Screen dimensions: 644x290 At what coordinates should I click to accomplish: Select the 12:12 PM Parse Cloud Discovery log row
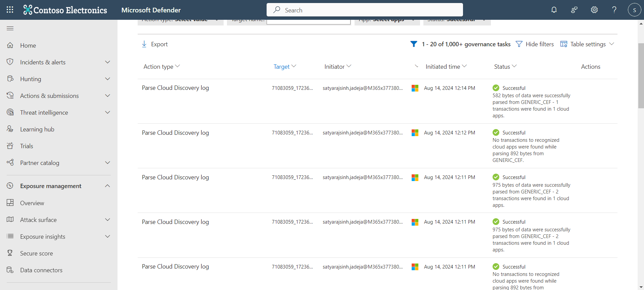coord(377,146)
